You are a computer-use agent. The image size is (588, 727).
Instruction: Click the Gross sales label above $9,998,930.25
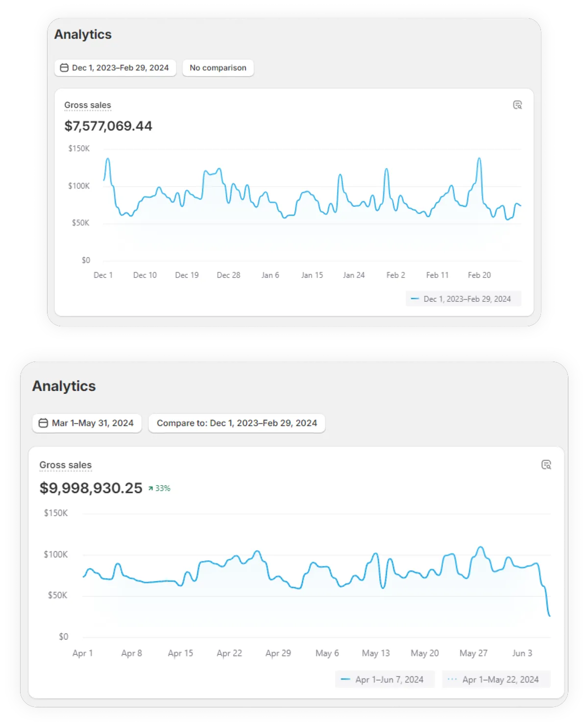[66, 465]
